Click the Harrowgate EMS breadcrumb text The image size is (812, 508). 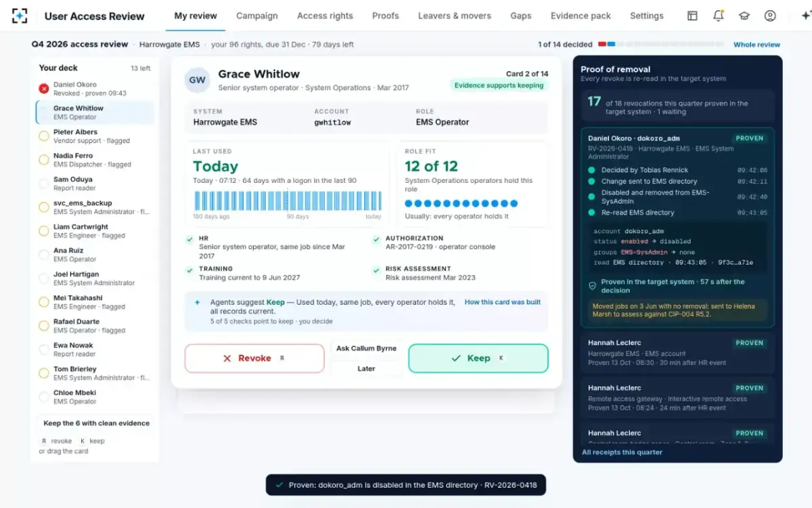[x=170, y=45]
